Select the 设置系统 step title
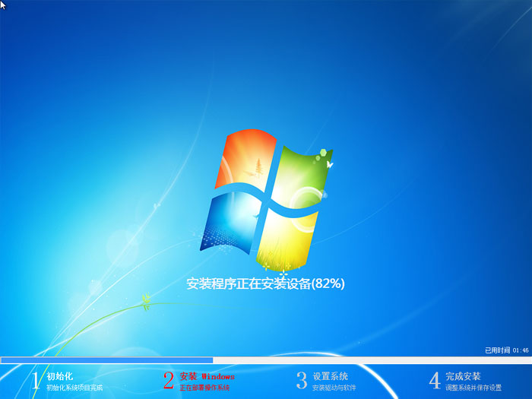This screenshot has width=532, height=399. click(330, 376)
